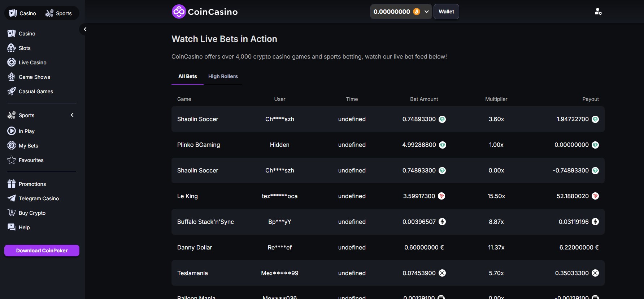
Task: Click XRP icon next to 0.07453900 bet
Action: [x=442, y=273]
